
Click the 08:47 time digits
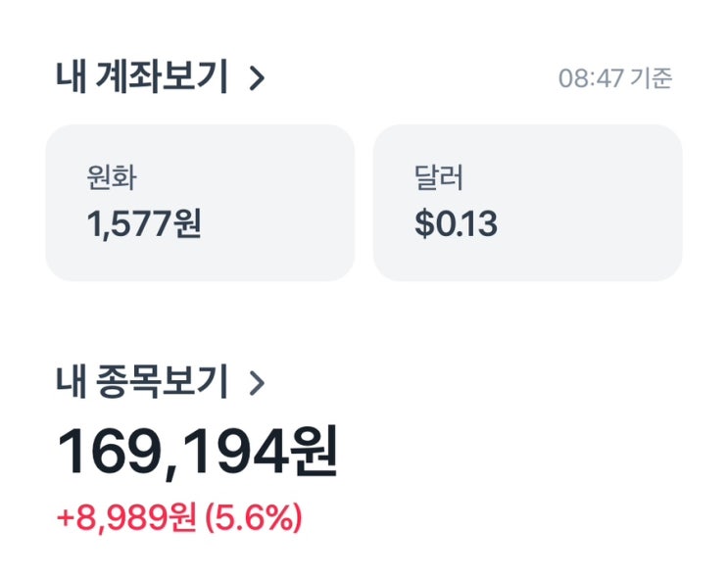(x=591, y=79)
